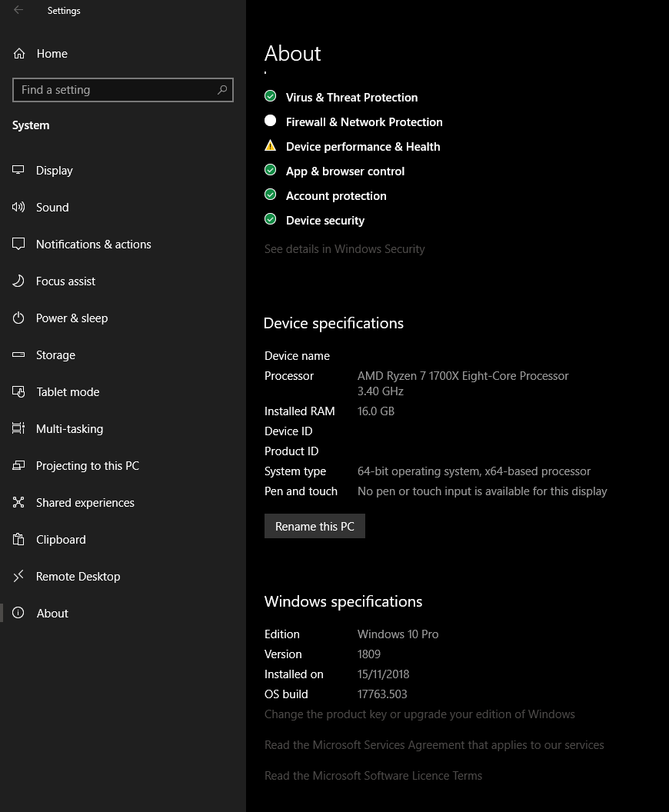Click the Focus assist moon icon
The height and width of the screenshot is (812, 669).
[18, 281]
